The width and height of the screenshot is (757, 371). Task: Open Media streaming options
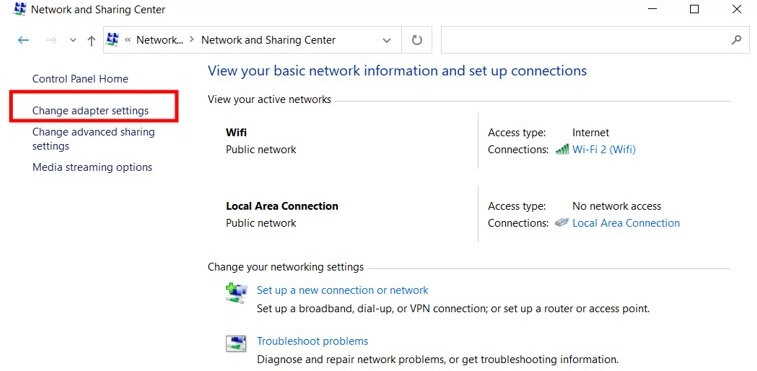[92, 167]
